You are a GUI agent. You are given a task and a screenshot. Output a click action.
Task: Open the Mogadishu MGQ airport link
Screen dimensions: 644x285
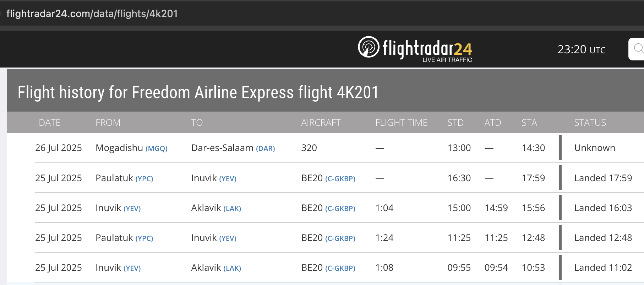(x=157, y=149)
